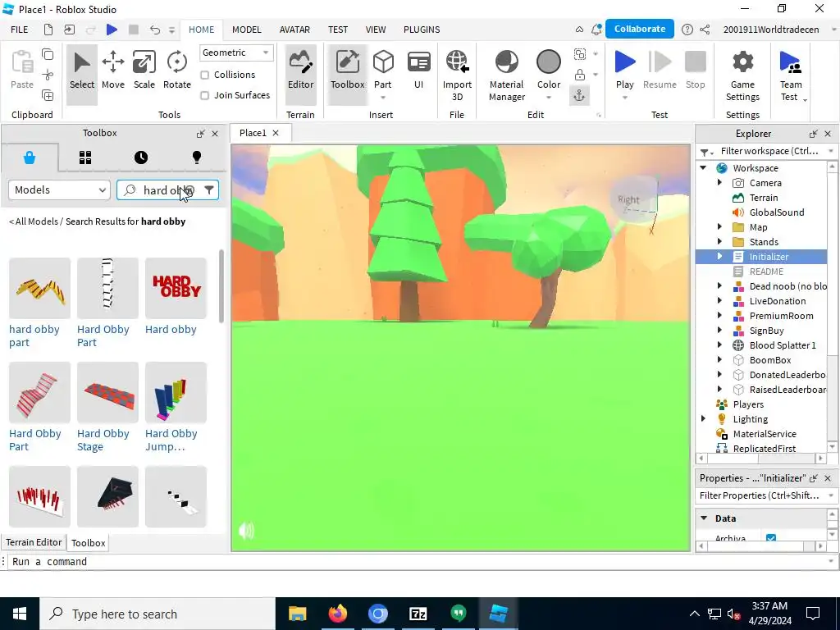Open Toolbox Recent tab
The width and height of the screenshot is (840, 630).
(x=141, y=157)
